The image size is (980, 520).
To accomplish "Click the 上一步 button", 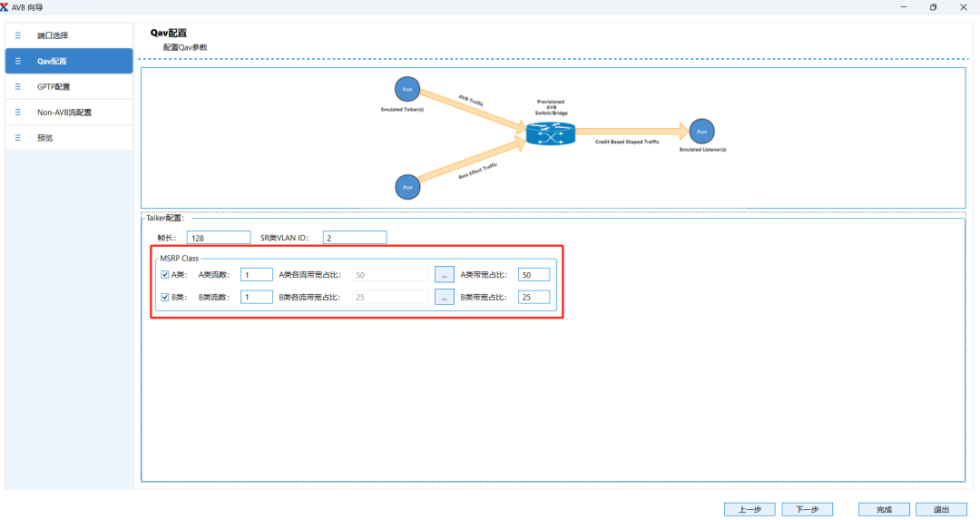I will (x=750, y=509).
